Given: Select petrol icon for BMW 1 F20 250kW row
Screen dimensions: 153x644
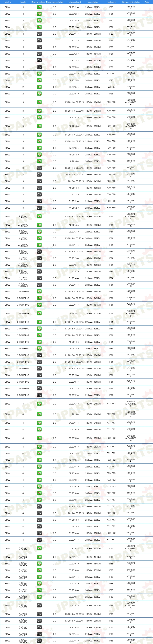Looking at the screenshot, I should [x=39, y=21].
